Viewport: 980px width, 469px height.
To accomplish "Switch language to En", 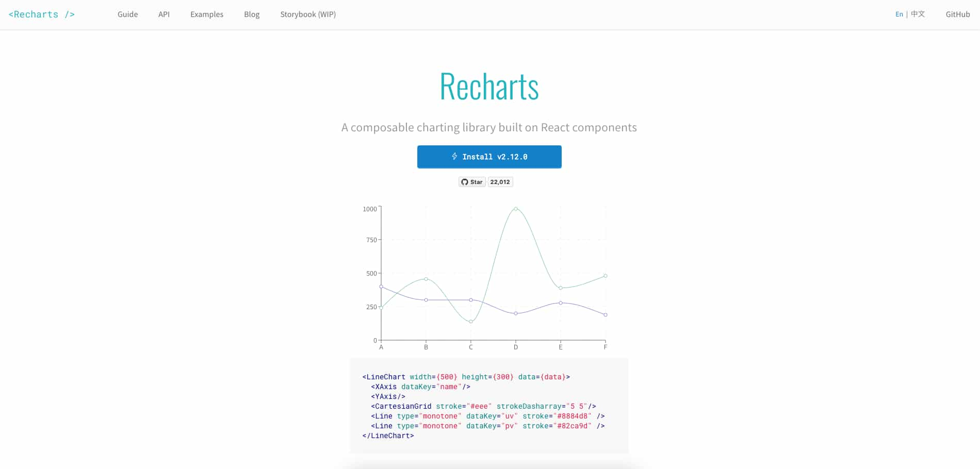I will 899,14.
